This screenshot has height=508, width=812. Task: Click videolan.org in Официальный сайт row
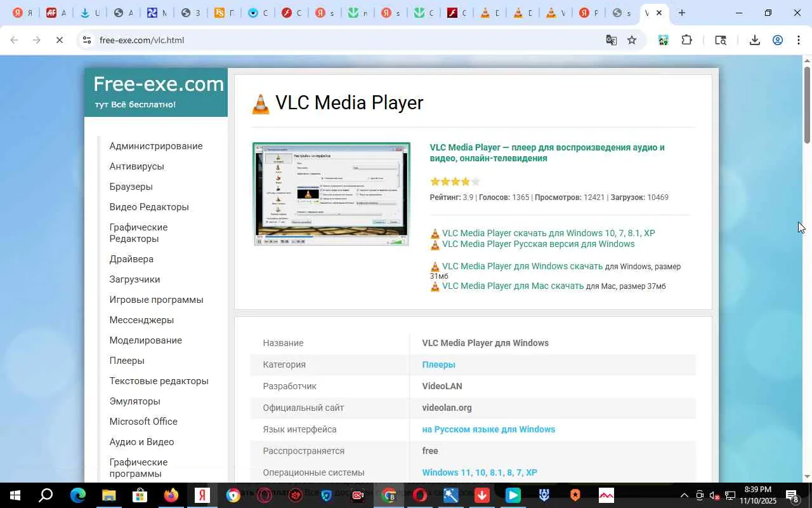point(447,408)
